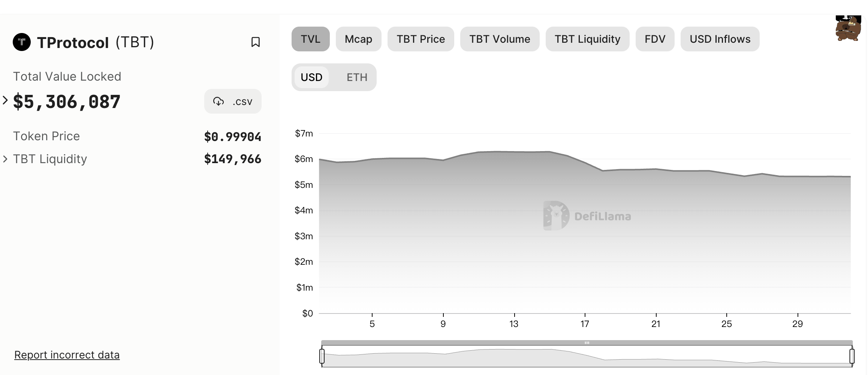Select USD chart denomination
Viewport: 868px width, 375px height.
pos(311,77)
